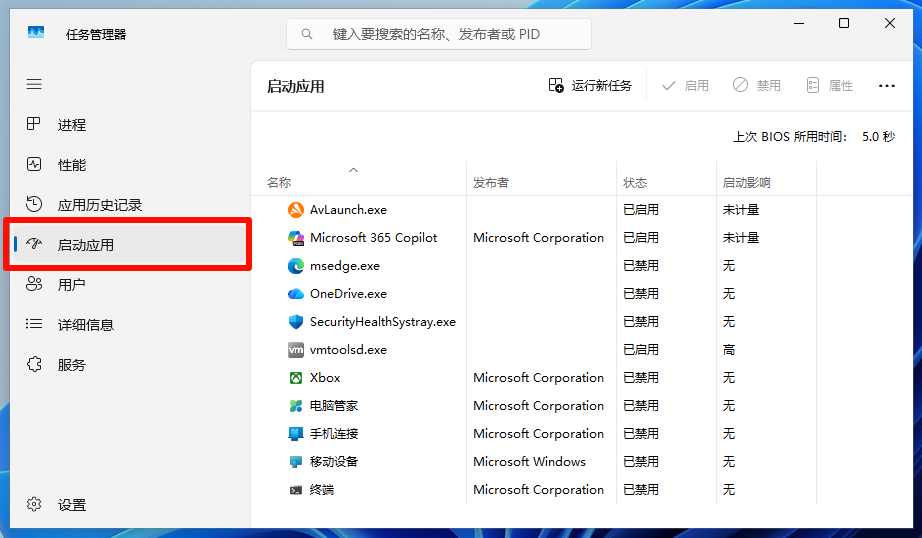Open the 服务 tab
922x538 pixels.
(131, 365)
